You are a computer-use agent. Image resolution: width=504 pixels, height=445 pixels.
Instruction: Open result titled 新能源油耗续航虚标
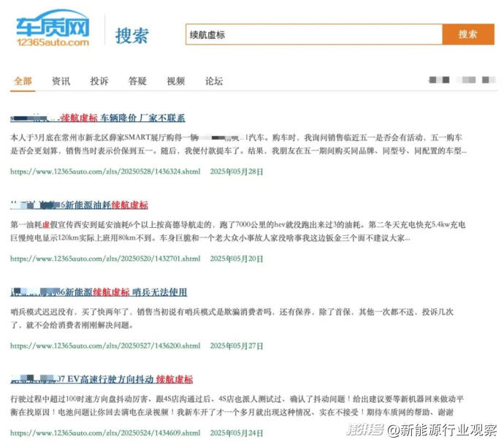[x=79, y=205]
